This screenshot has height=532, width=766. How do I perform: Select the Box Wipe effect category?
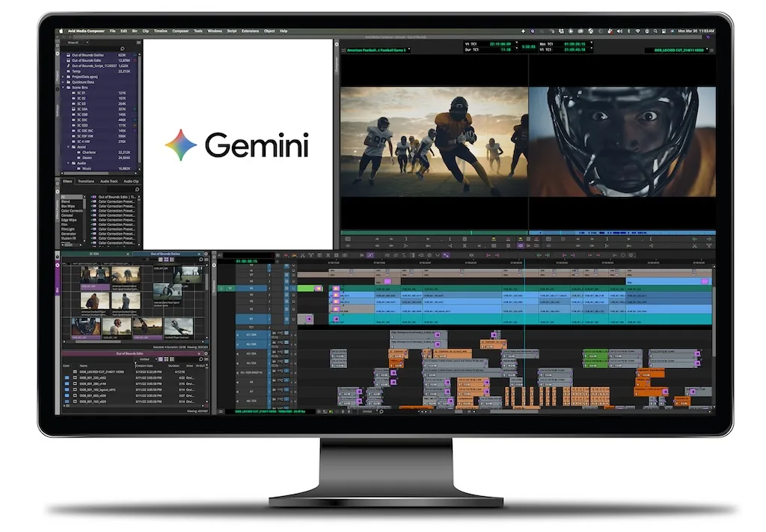pos(67,206)
